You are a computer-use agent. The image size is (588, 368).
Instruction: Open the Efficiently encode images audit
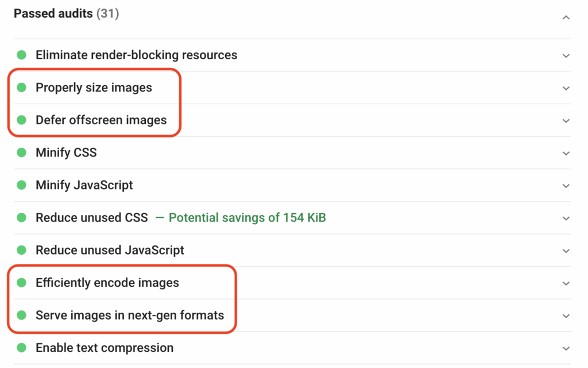[107, 283]
